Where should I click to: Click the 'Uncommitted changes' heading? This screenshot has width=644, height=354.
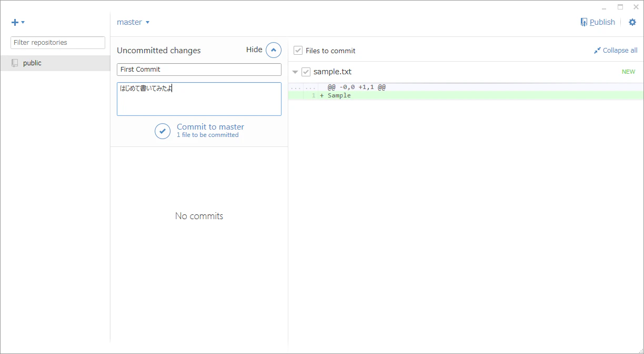tap(159, 51)
